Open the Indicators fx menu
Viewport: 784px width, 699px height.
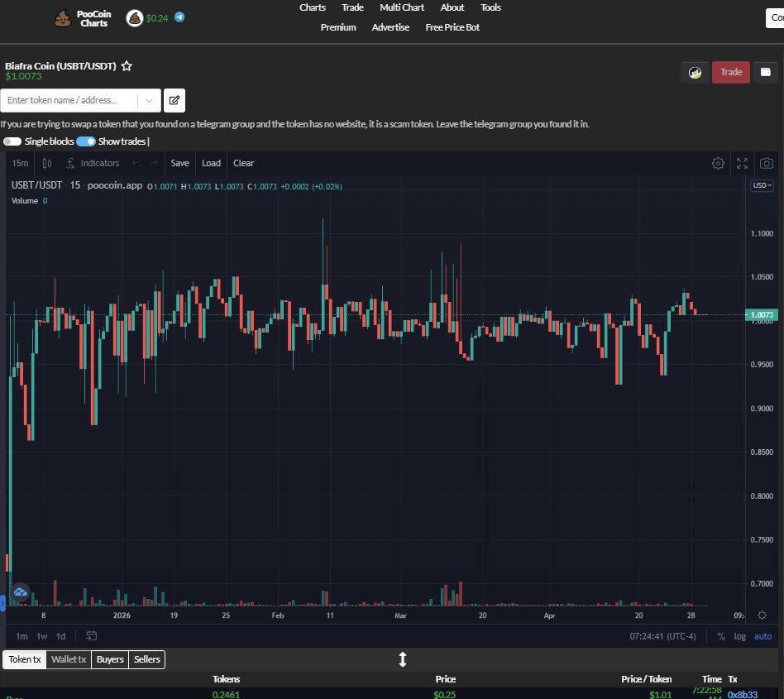click(93, 164)
